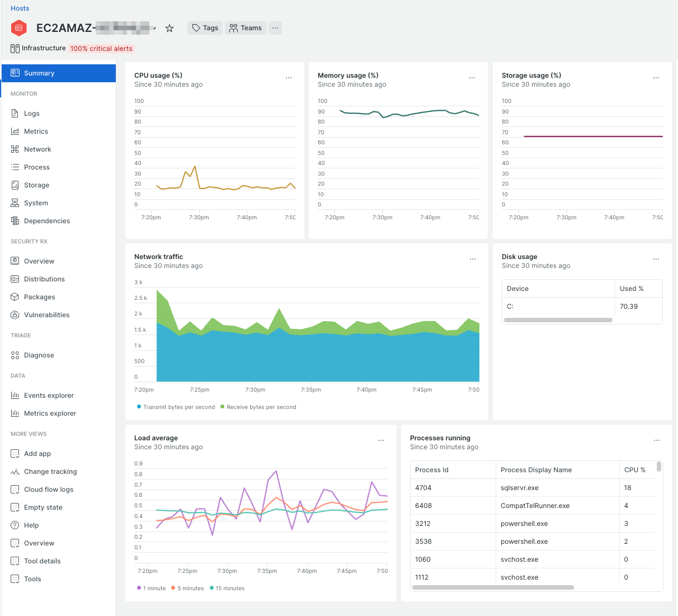Favorite the host with star icon
This screenshot has height=616, width=678.
[170, 28]
